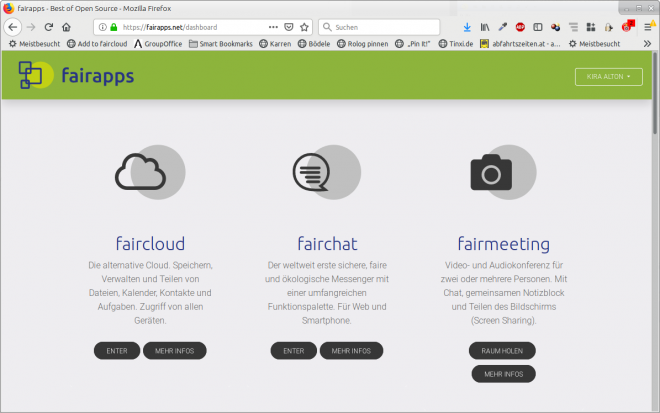
Task: Bookmark this page with the star
Action: click(304, 27)
